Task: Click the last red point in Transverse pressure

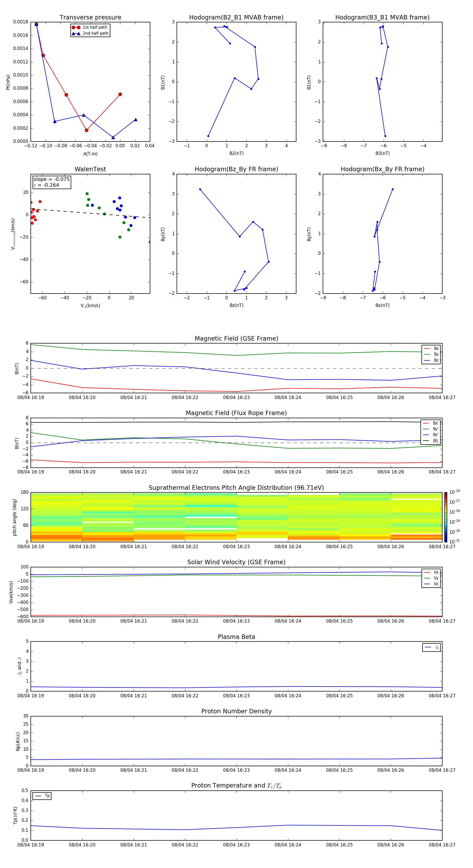Action: 120,94
